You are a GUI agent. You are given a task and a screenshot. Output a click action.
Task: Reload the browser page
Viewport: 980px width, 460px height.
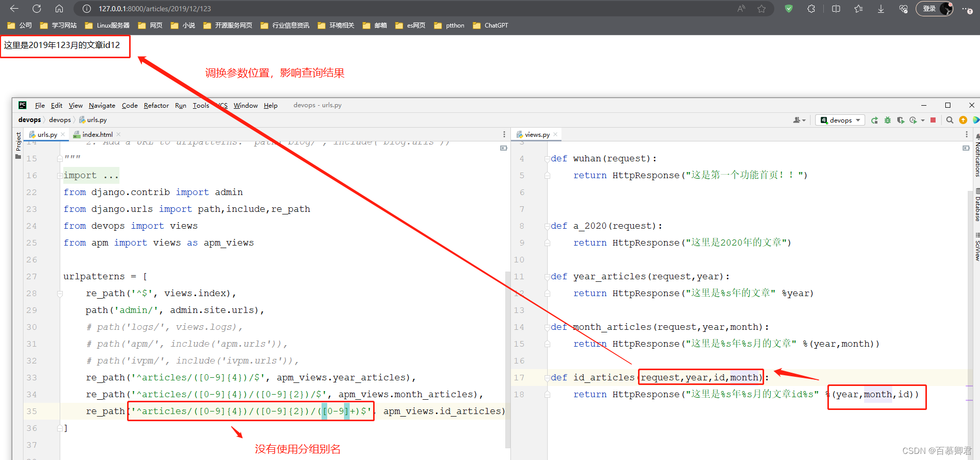pyautogui.click(x=37, y=9)
